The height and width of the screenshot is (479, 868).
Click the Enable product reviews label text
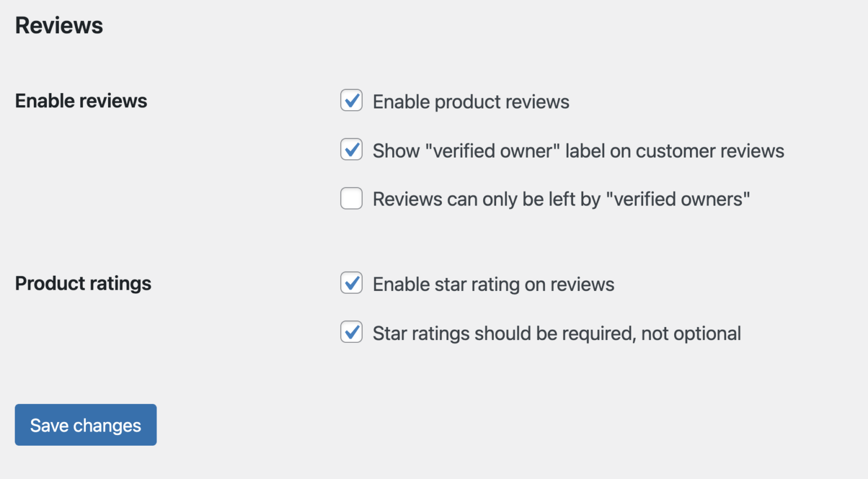point(470,102)
